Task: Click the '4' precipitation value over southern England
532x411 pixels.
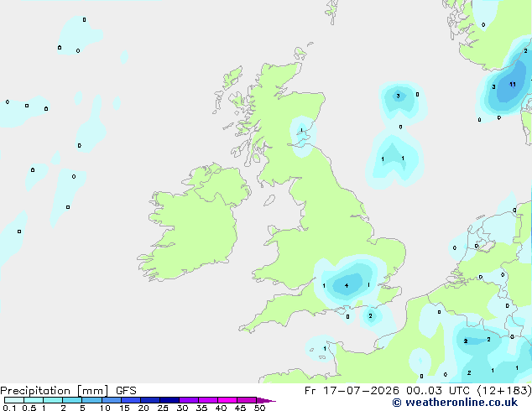Action: (x=347, y=285)
